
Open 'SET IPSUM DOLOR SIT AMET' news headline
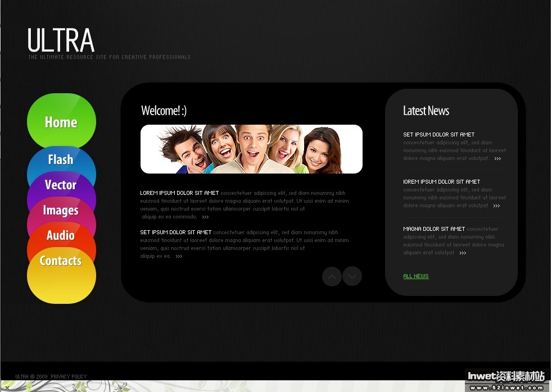(x=438, y=135)
